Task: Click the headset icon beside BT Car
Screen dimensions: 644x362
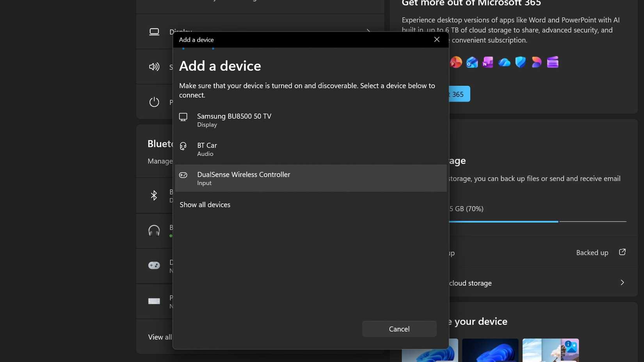Action: pyautogui.click(x=183, y=146)
